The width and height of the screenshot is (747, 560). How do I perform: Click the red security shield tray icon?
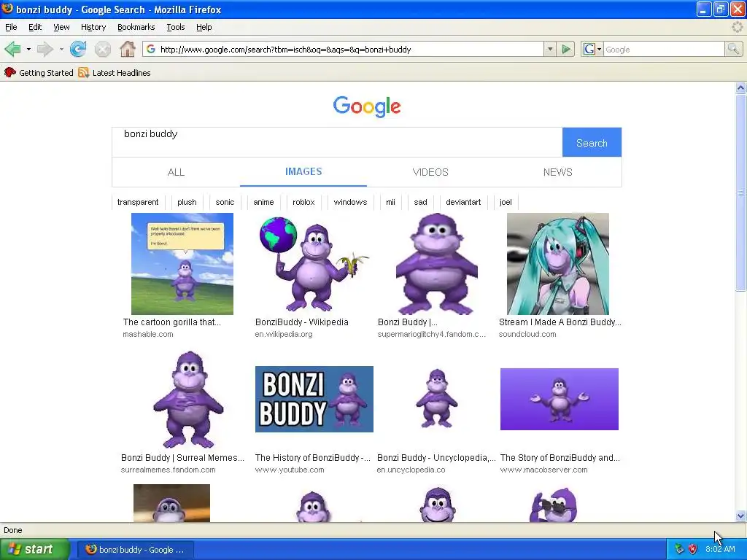(x=693, y=549)
